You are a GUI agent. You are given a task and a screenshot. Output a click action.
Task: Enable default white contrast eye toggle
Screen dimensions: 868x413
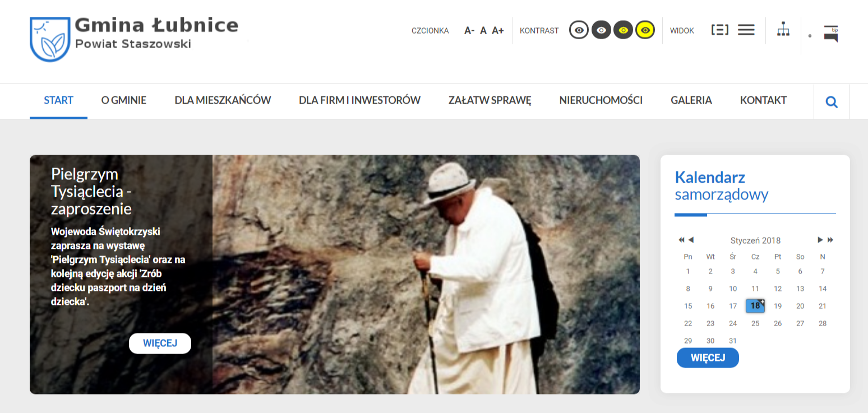pyautogui.click(x=579, y=30)
